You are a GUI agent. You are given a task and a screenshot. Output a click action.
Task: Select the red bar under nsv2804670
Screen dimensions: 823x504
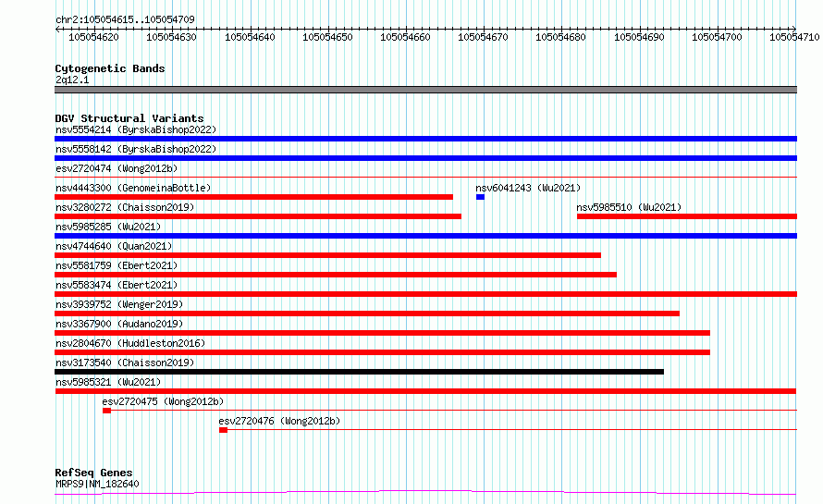[x=382, y=352]
